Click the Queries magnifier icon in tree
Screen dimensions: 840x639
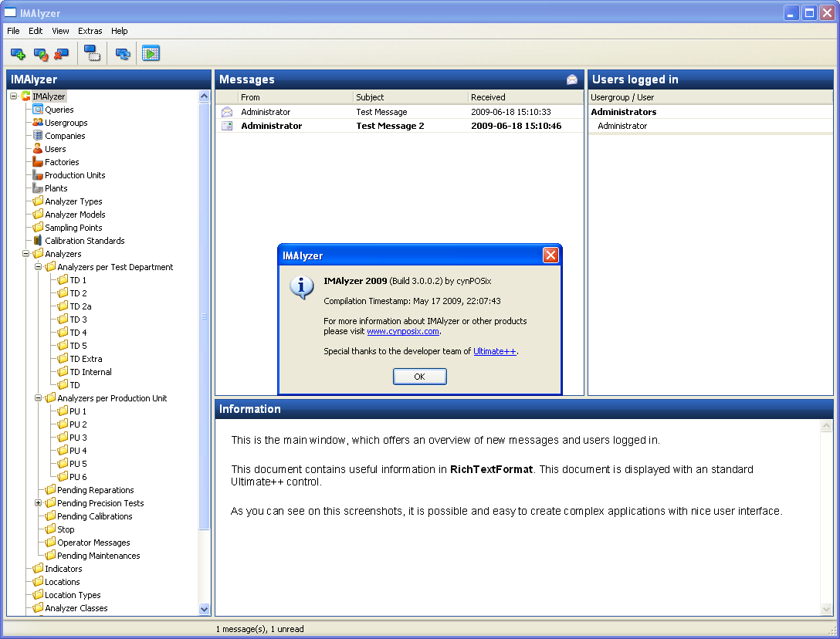click(x=38, y=110)
